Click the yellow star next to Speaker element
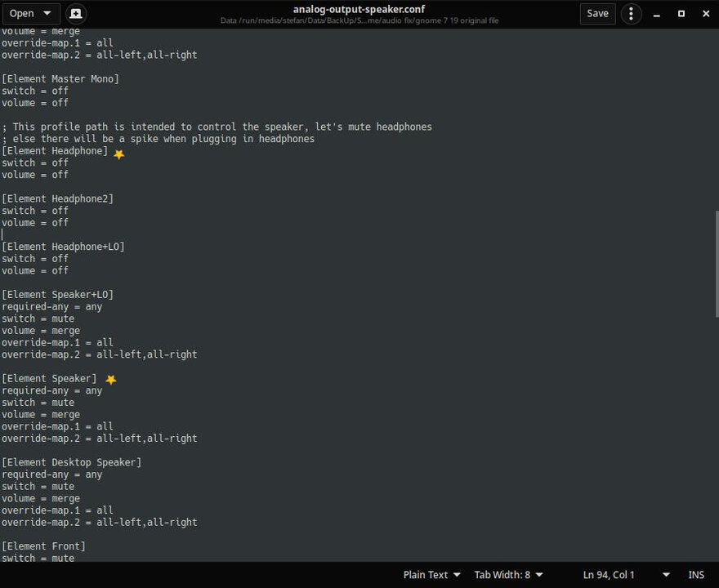Screen dimensions: 719x588 point(111,380)
